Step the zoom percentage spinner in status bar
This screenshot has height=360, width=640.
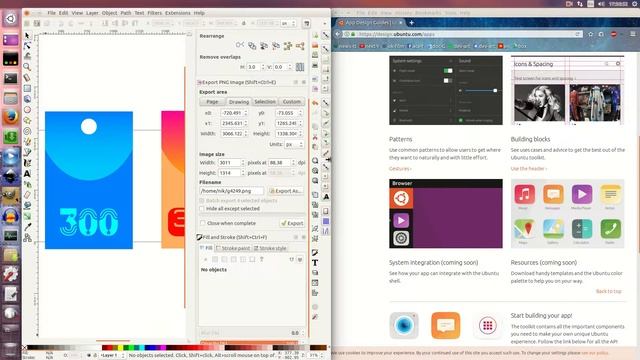point(322,356)
